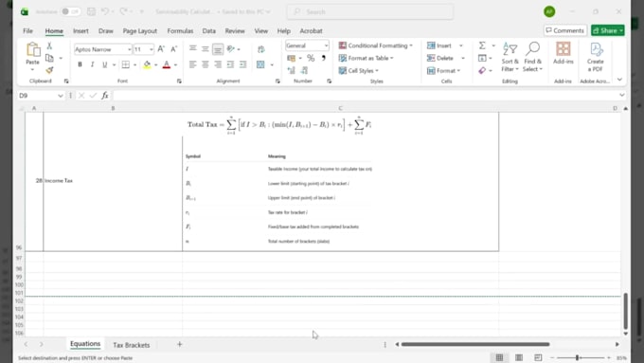The image size is (644, 363).
Task: Apply percent style
Action: [x=311, y=59]
